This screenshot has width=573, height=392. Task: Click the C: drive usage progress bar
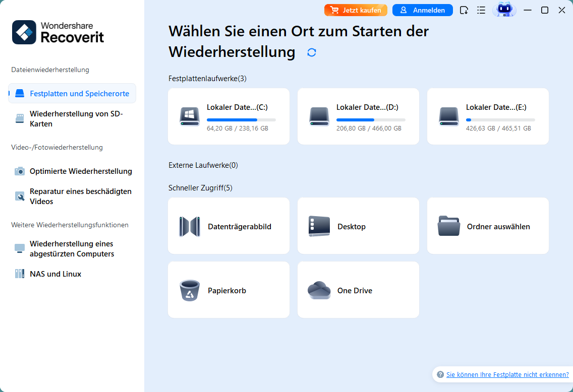pos(241,120)
